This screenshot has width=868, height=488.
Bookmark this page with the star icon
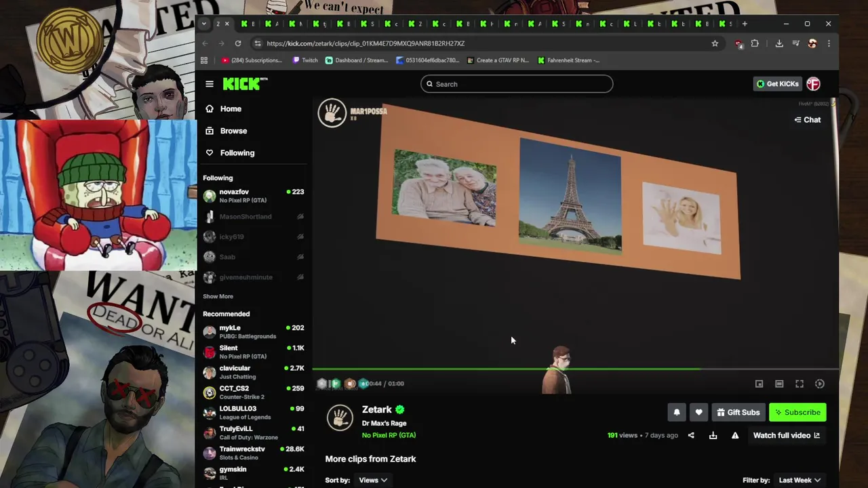715,43
